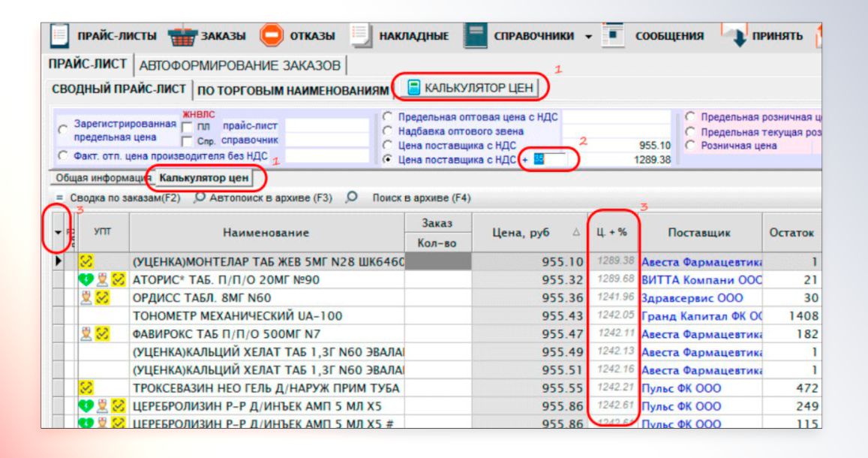The width and height of the screenshot is (868, 458).
Task: Toggle sort arrow in Цена, руб header
Action: [x=576, y=233]
